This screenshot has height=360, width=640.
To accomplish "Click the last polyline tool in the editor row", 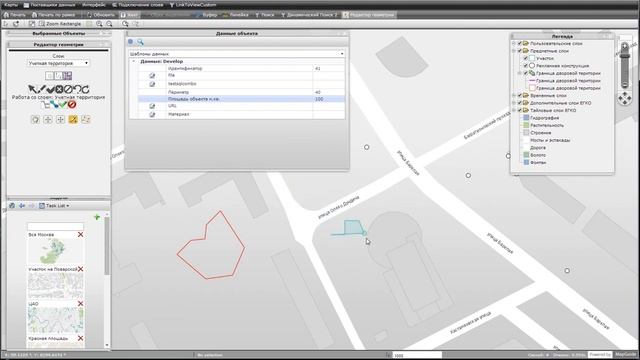I will click(86, 119).
